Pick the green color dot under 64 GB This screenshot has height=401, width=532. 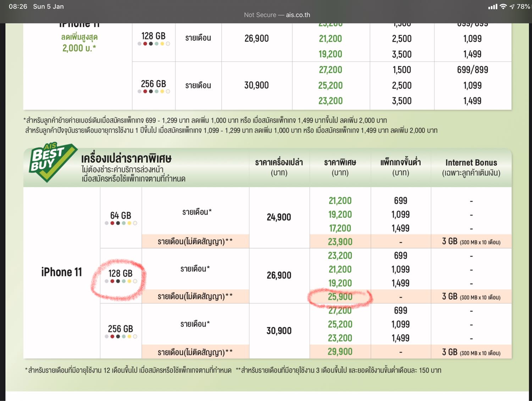coord(124,223)
